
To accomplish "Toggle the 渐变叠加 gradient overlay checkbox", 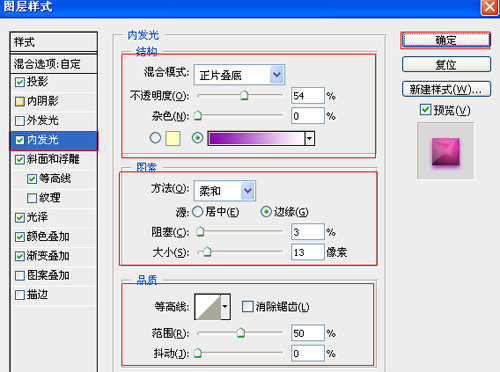I will point(20,256).
